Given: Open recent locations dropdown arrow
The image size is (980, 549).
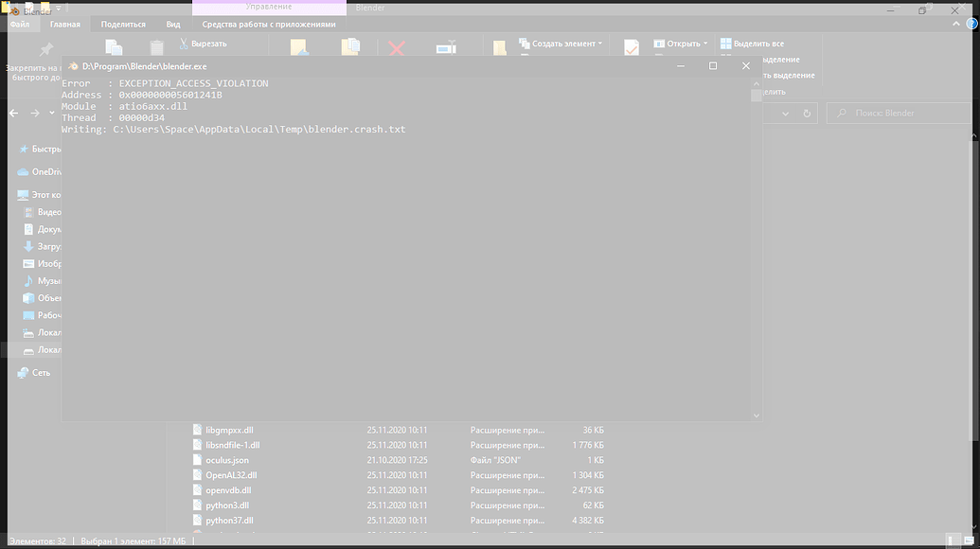Looking at the screenshot, I should click(x=52, y=113).
